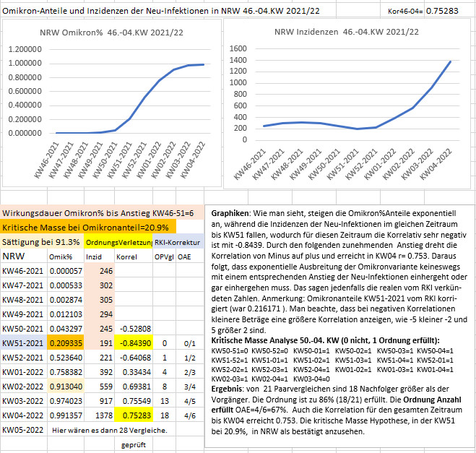Click the 'Ergebnis' paragraph in text box
Screen dimensions: 476x453
coord(337,410)
